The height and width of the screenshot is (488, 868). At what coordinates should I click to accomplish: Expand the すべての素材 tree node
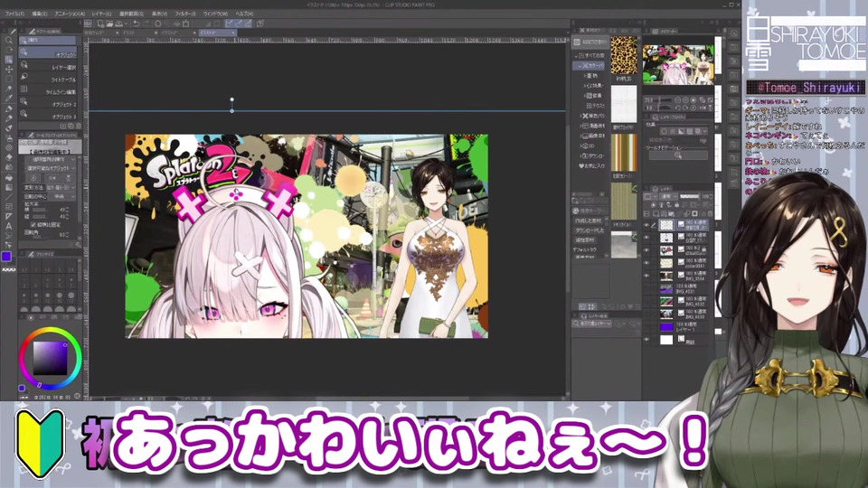[x=576, y=55]
